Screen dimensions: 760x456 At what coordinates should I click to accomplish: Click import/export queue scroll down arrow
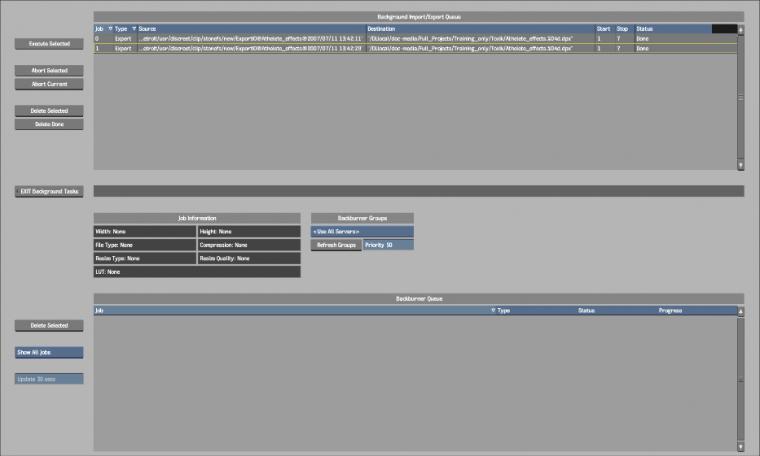(740, 165)
